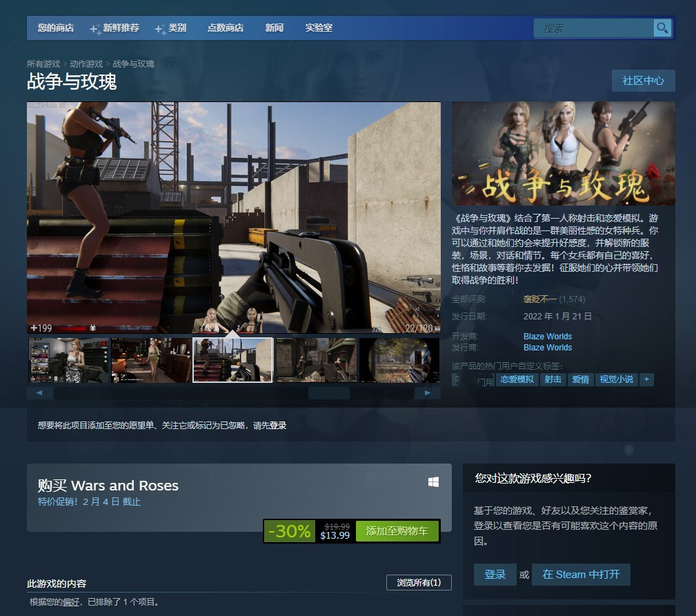Open the 社区中心 community hub button
Viewport: 696px width, 616px height.
point(643,81)
